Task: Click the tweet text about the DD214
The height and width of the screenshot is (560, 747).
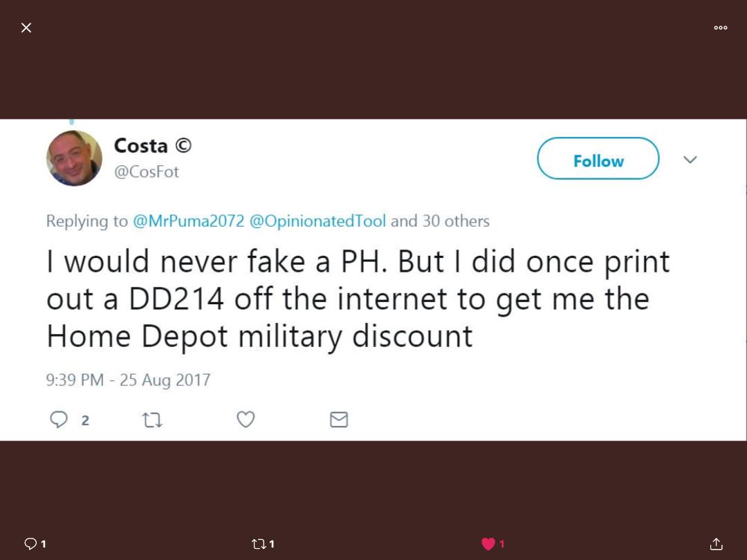Action: (x=358, y=299)
